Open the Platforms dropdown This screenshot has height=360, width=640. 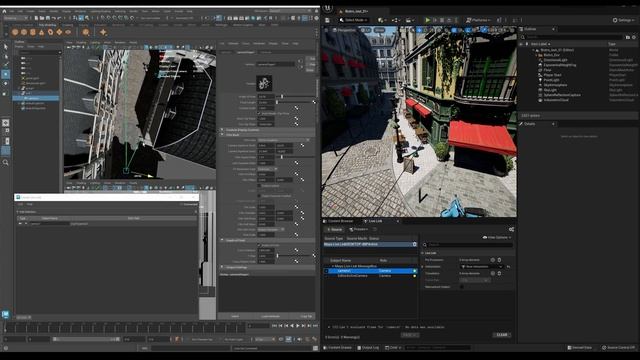click(x=478, y=20)
